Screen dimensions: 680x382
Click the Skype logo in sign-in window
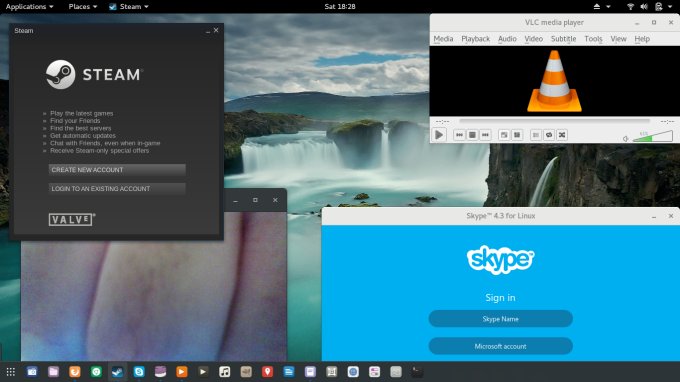[x=500, y=260]
